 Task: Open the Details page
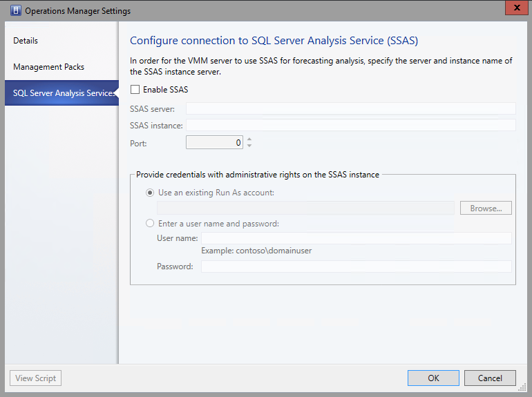click(26, 41)
